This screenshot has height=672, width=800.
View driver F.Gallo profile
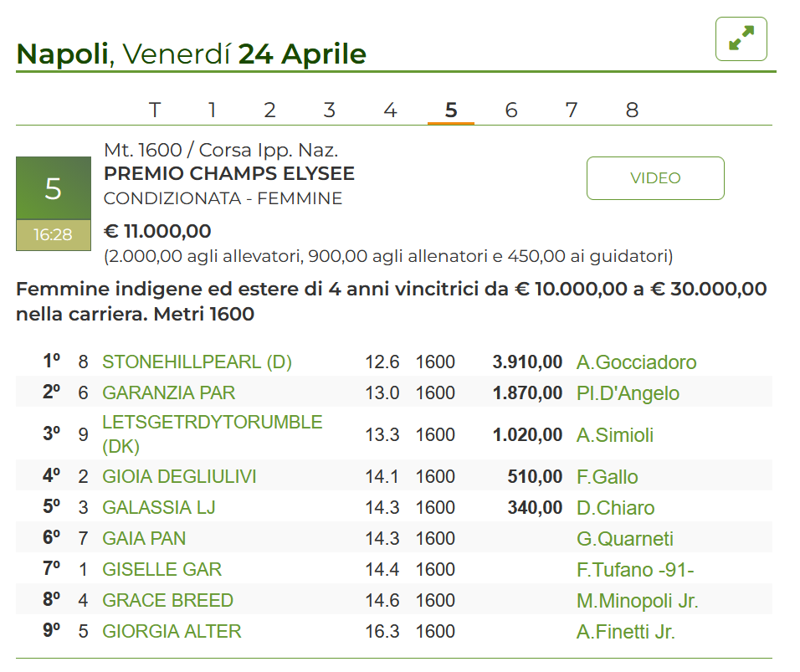pyautogui.click(x=607, y=477)
